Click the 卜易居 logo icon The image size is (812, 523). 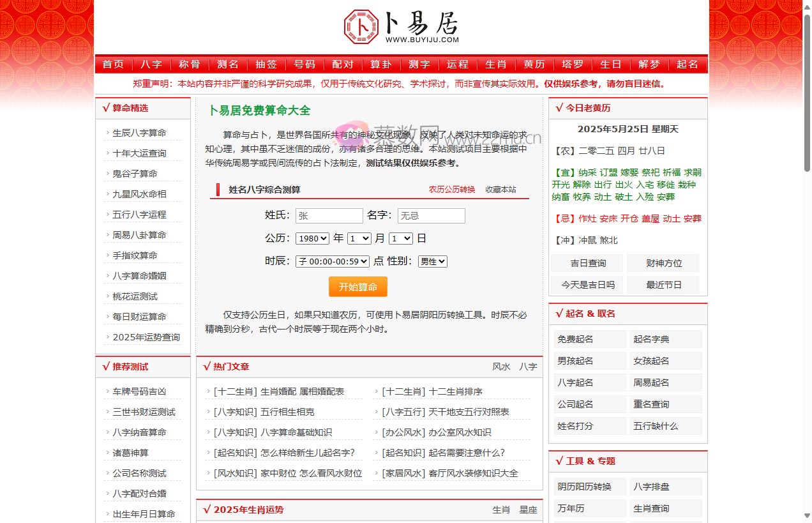coord(361,27)
